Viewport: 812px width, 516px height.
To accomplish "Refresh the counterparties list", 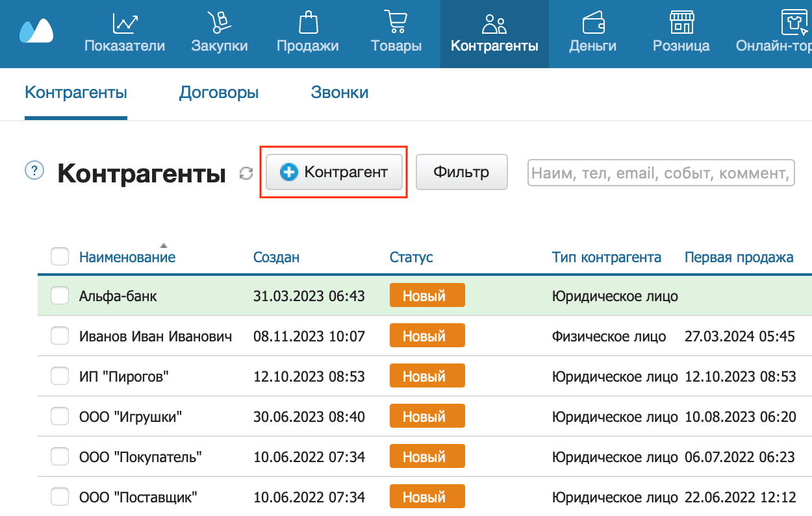I will point(246,173).
